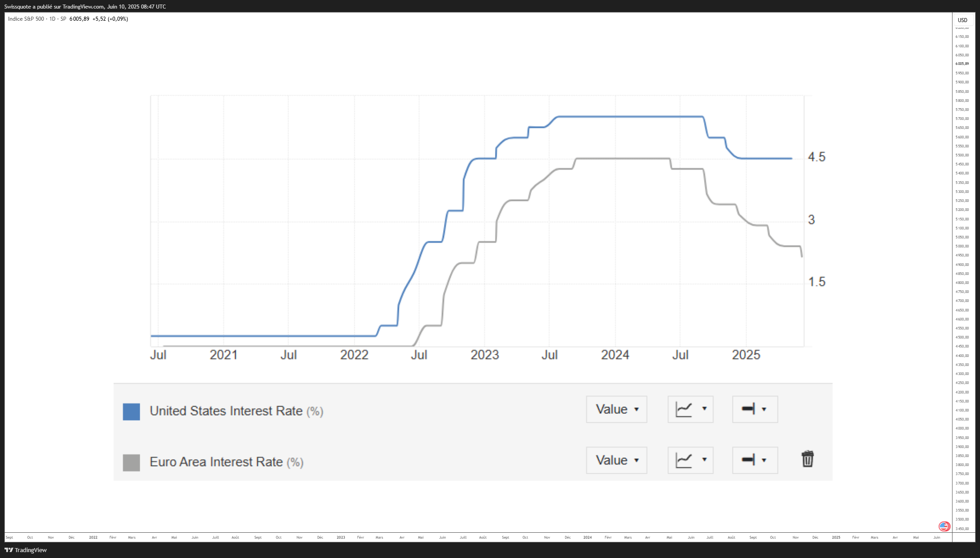Open line chart type dropdown for United States Interest Rate
This screenshot has width=980, height=558.
(691, 409)
